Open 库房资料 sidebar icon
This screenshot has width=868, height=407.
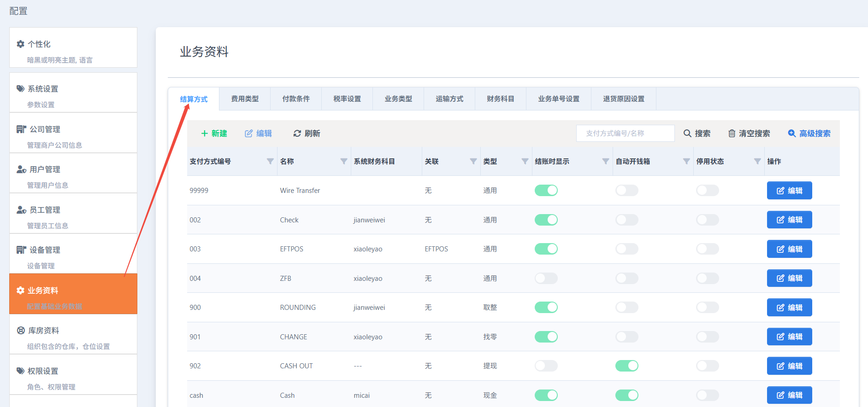[x=21, y=331]
